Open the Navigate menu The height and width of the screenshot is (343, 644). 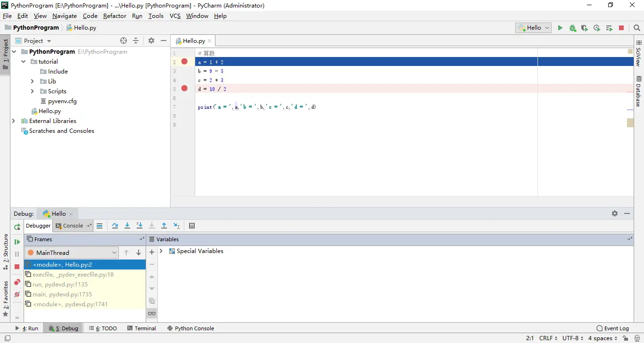(x=64, y=16)
